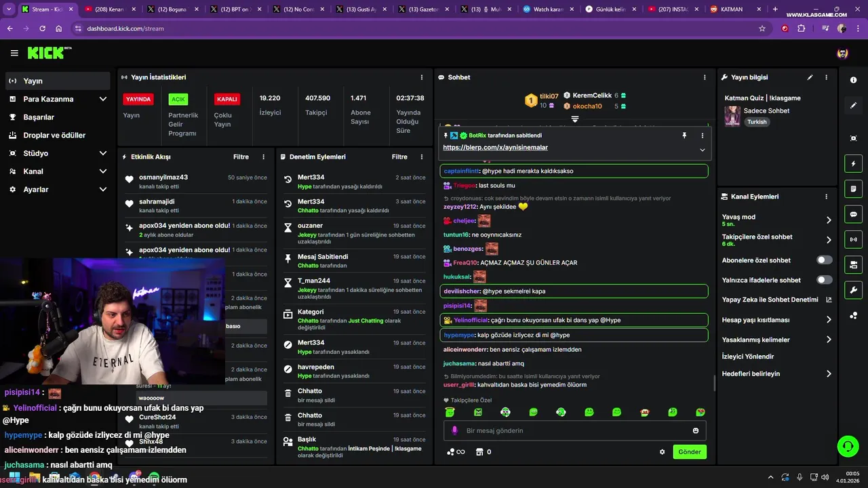Click the chat panel scrollbar

714,384
